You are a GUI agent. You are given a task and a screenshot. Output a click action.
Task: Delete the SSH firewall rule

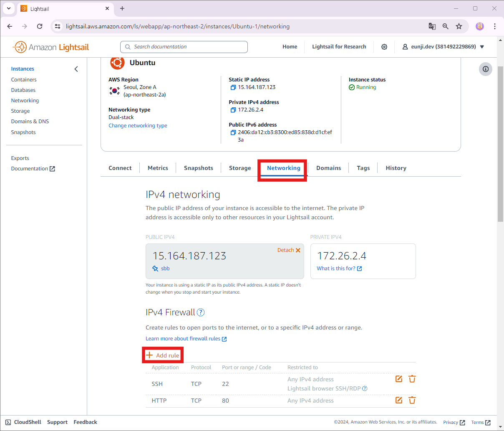coord(412,379)
